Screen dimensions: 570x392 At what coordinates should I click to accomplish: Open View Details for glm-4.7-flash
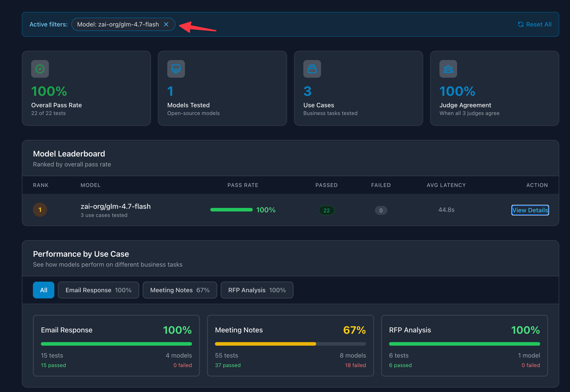[x=530, y=210]
